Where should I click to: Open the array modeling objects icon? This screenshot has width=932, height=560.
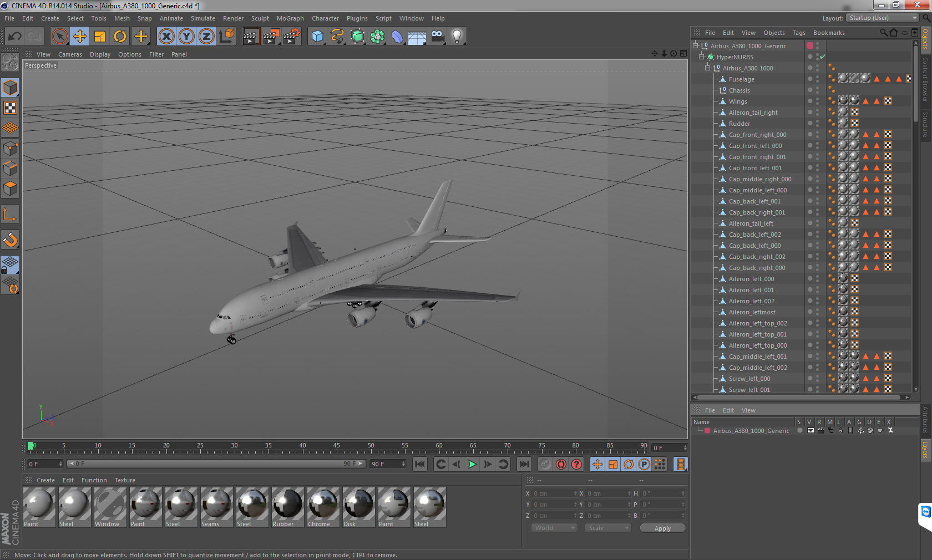377,37
